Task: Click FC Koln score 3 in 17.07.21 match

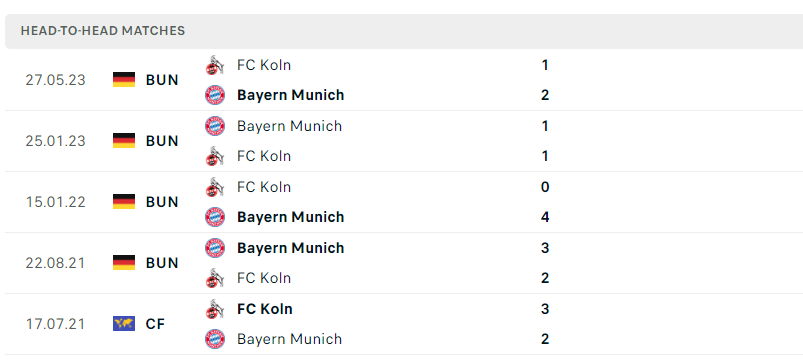Action: point(545,309)
